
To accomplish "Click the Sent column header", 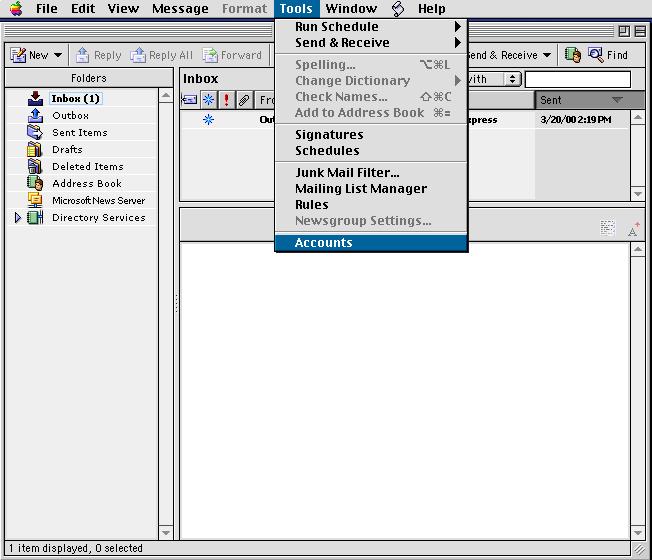I will [x=589, y=100].
